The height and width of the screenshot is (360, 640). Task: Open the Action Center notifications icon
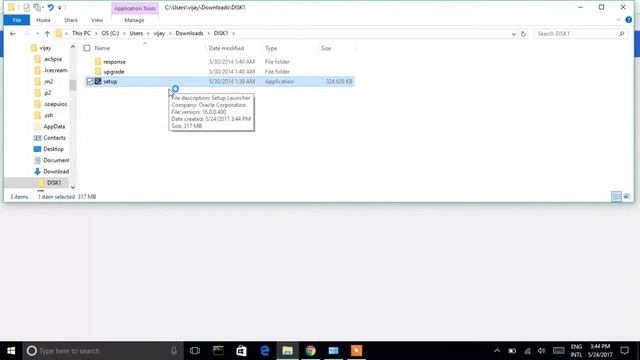(x=624, y=351)
